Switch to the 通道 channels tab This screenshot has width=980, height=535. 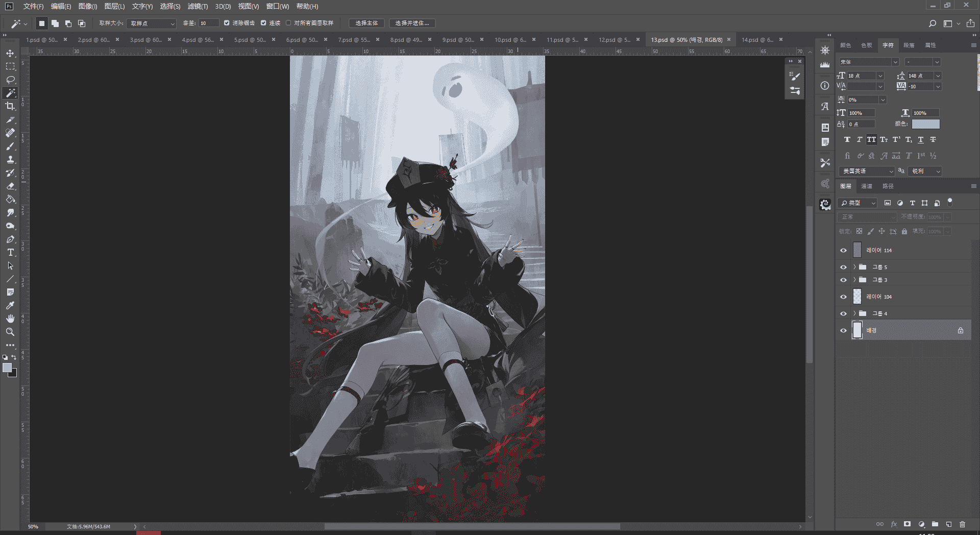[x=867, y=186]
